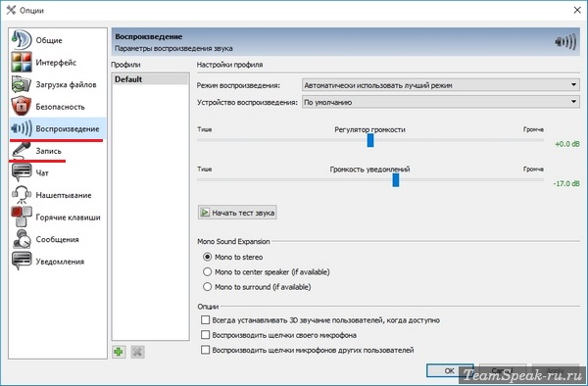Add a new profile with green plus
This screenshot has width=588, height=386.
click(119, 352)
